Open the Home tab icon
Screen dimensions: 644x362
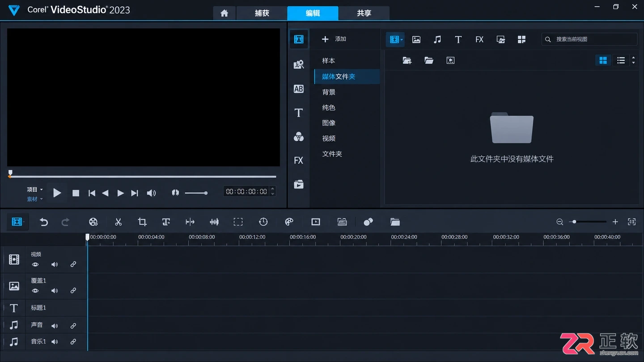[x=224, y=13]
